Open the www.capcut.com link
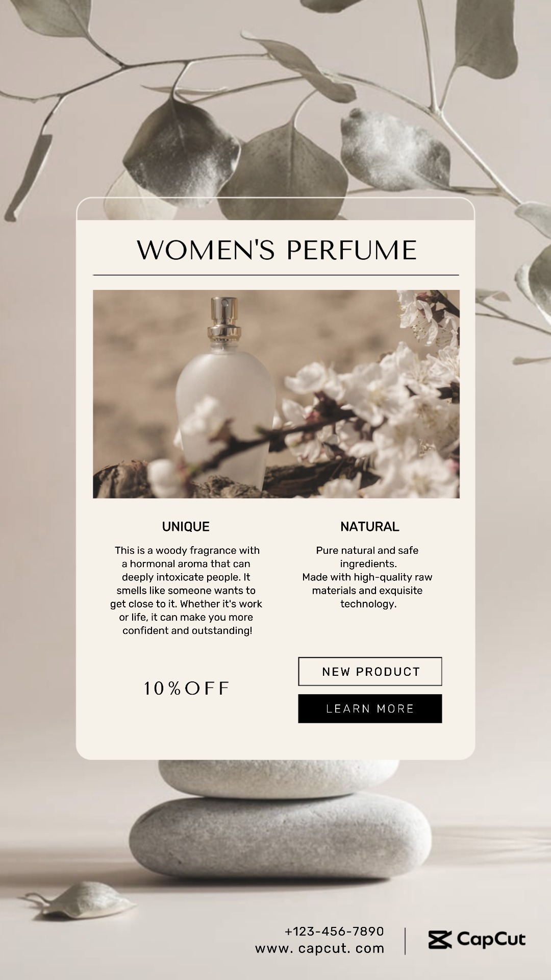Screen dimensions: 551x980 [x=320, y=948]
